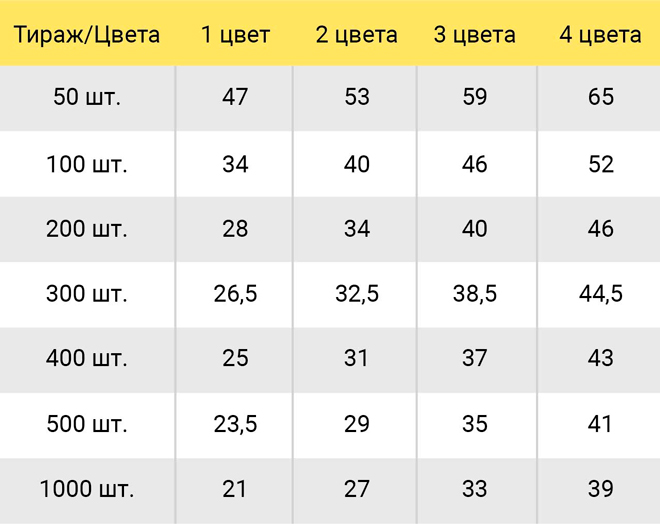Select the 4 цвета column header
This screenshot has height=524, width=660.
[x=600, y=35]
